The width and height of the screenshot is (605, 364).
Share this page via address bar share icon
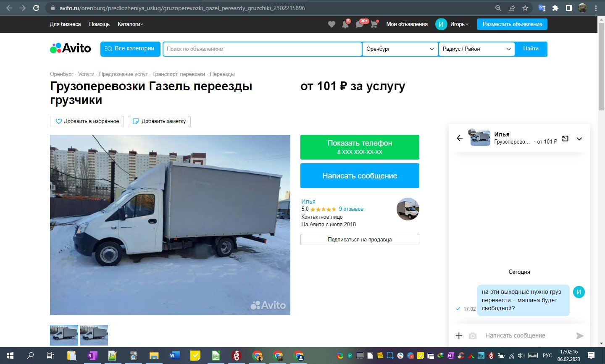point(512,8)
